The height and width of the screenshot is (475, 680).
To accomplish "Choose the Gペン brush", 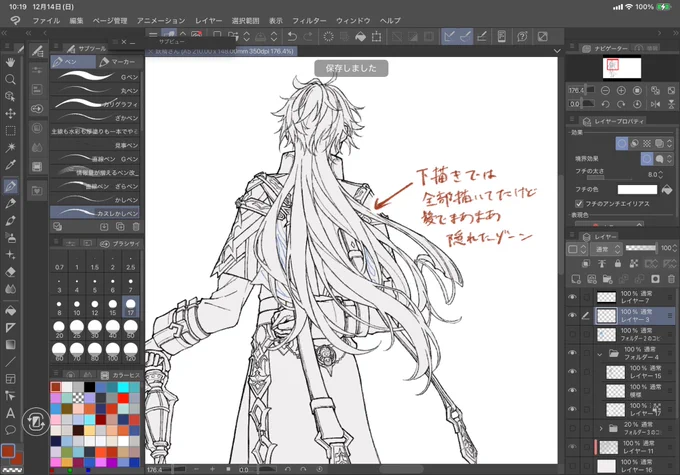I will click(95, 77).
